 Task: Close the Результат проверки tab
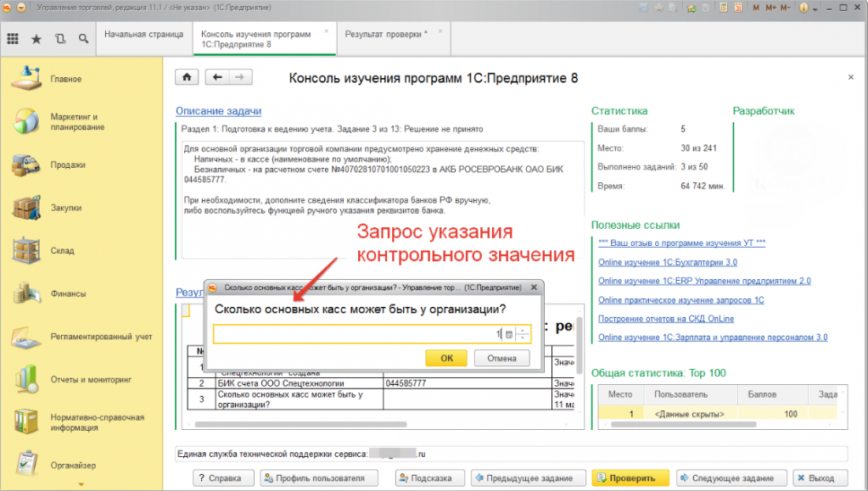point(440,31)
